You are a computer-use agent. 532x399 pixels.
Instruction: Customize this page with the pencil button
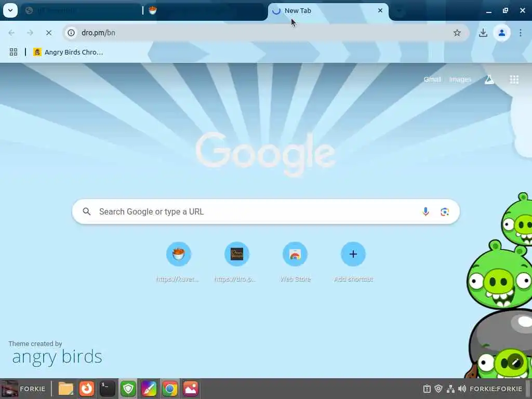point(515,362)
